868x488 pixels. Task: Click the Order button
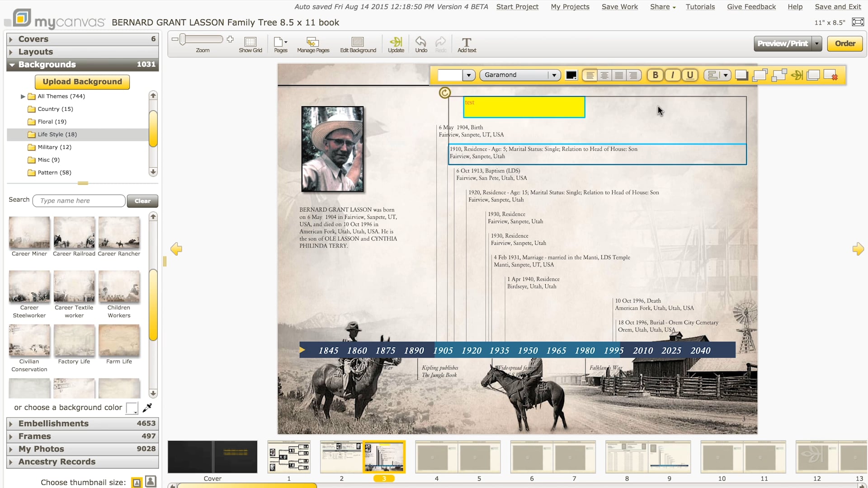[844, 43]
